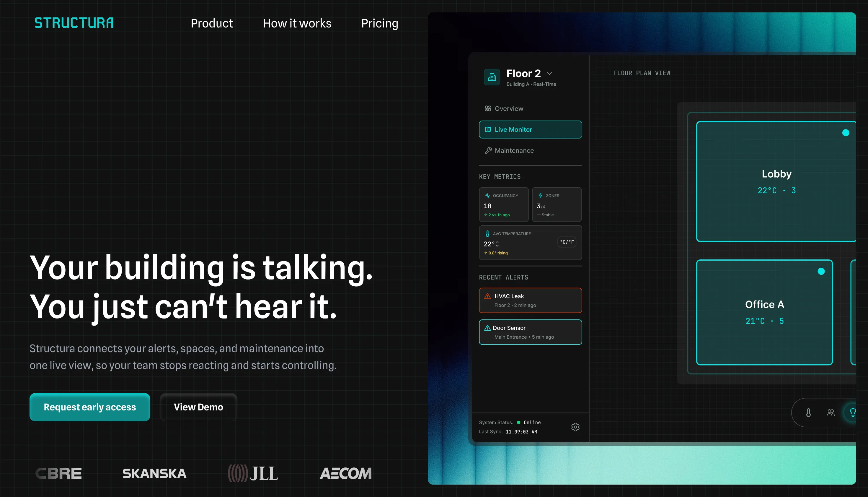868x497 pixels.
Task: Open the Maintenance sidebar item
Action: point(530,150)
